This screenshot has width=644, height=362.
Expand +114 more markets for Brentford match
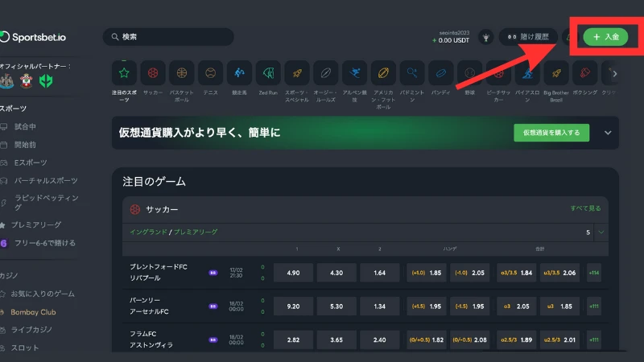click(594, 273)
